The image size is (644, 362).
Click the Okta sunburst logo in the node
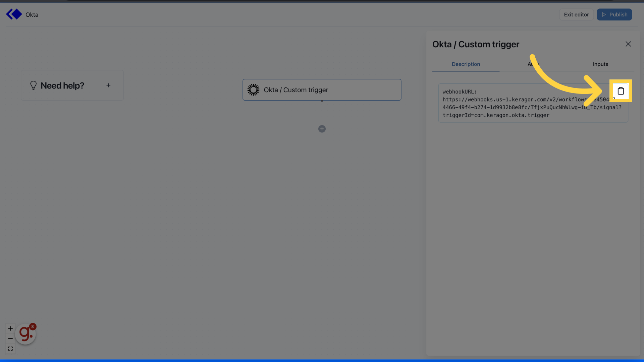253,90
